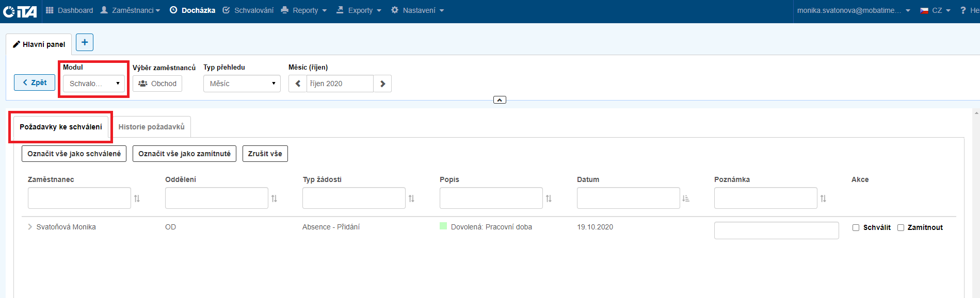Expand the Svatoňová Monika row
The height and width of the screenshot is (298, 980).
coord(30,227)
